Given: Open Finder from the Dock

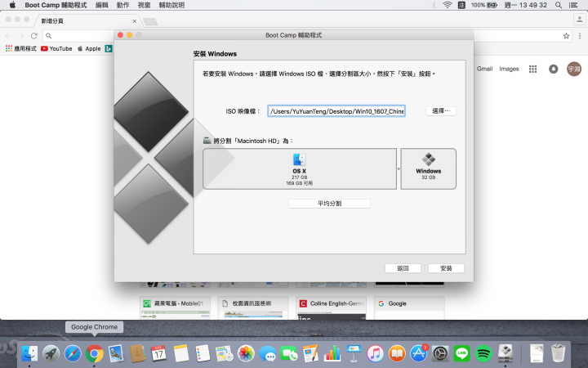Looking at the screenshot, I should tap(29, 353).
